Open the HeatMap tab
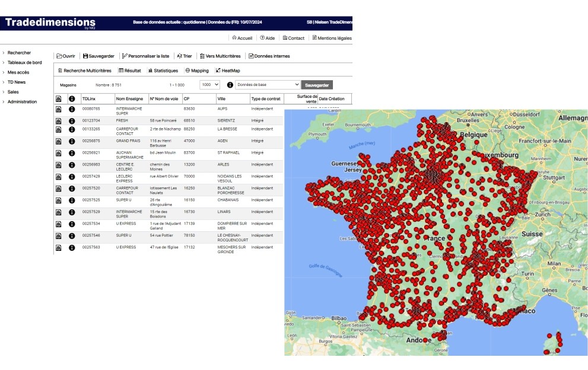Image resolution: width=588 pixels, height=370 pixels. click(x=228, y=71)
